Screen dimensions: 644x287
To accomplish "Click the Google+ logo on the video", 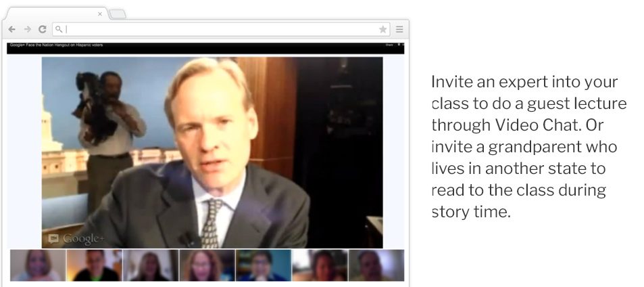I will pos(76,239).
